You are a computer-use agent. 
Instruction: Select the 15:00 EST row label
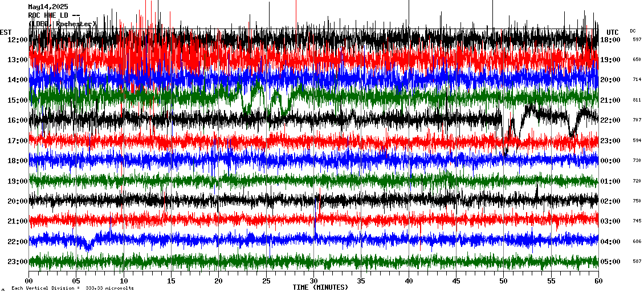pos(18,100)
